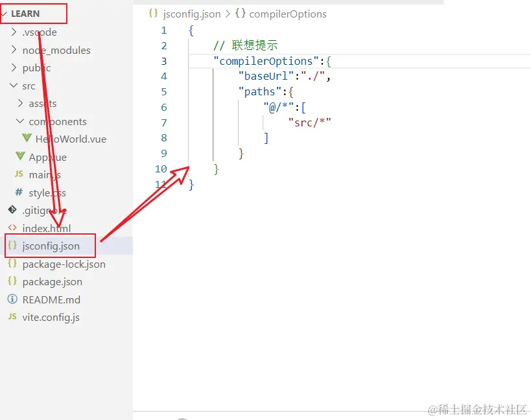The height and width of the screenshot is (420, 531).
Task: Collapse the src folder chevron
Action: (x=14, y=86)
